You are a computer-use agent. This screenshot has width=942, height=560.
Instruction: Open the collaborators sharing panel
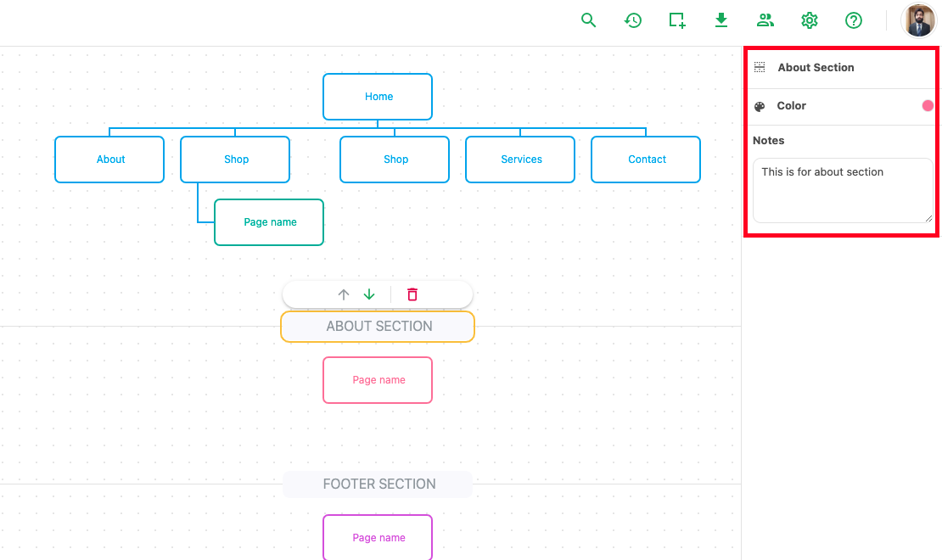point(765,20)
